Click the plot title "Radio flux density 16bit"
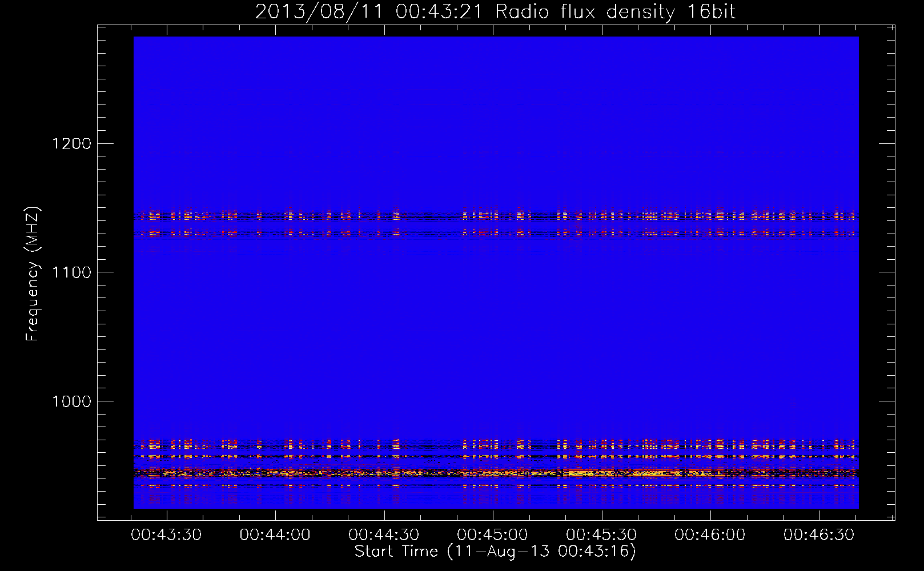The height and width of the screenshot is (571, 924). 615,12
